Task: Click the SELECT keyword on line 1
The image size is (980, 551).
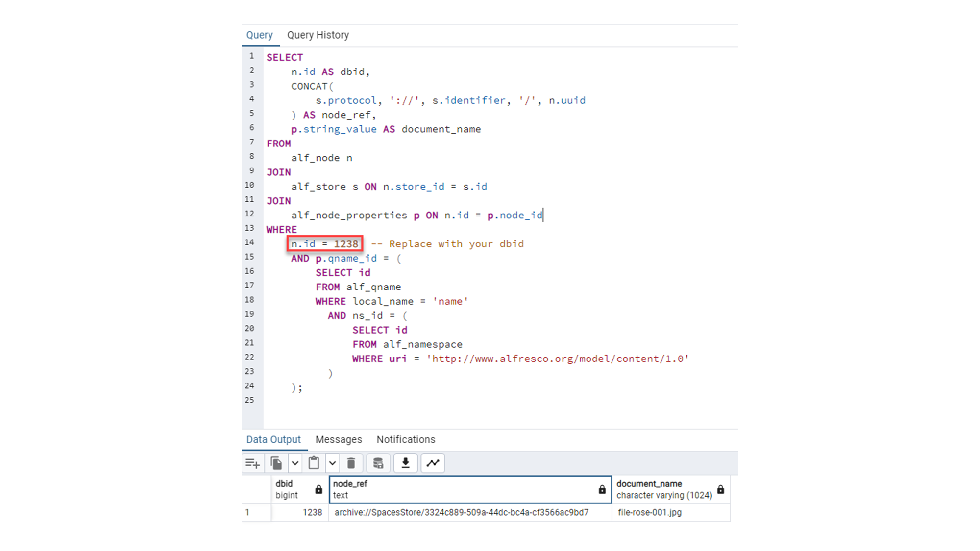Action: tap(285, 57)
